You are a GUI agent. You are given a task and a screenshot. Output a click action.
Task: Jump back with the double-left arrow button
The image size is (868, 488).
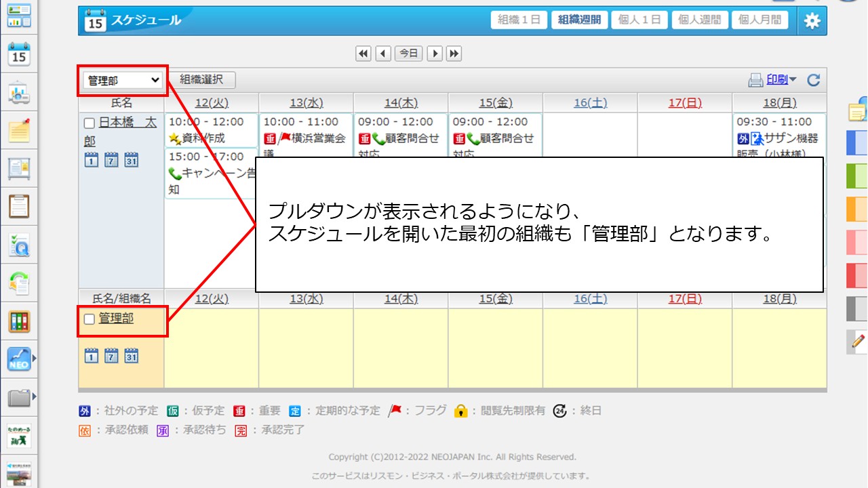(363, 54)
